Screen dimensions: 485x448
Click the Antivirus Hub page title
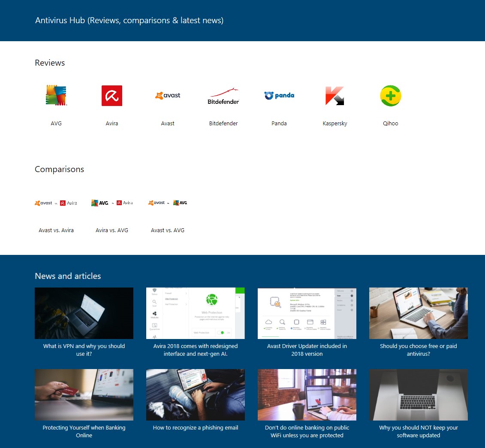[130, 21]
